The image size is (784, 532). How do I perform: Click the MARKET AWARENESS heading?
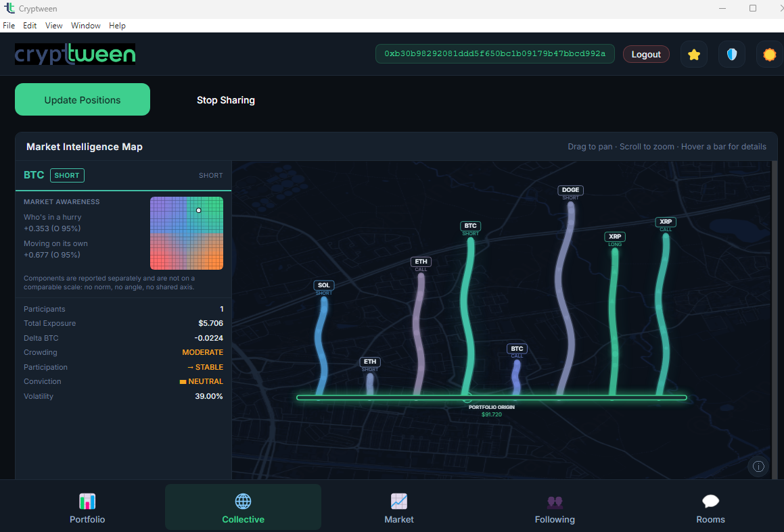62,202
